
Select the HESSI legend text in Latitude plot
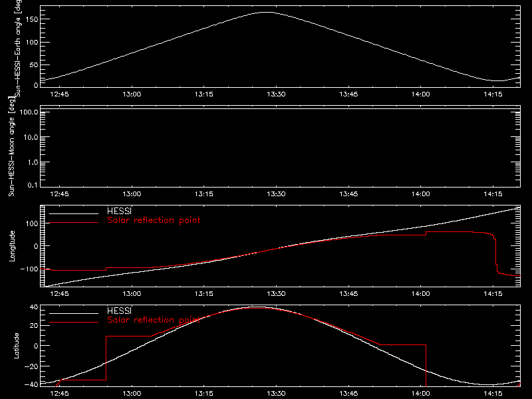119,311
